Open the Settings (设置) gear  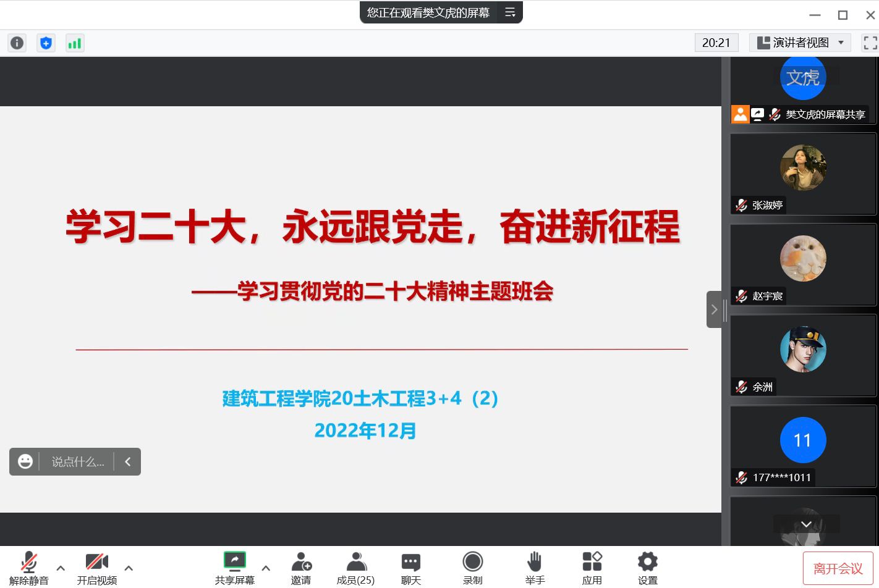click(647, 568)
